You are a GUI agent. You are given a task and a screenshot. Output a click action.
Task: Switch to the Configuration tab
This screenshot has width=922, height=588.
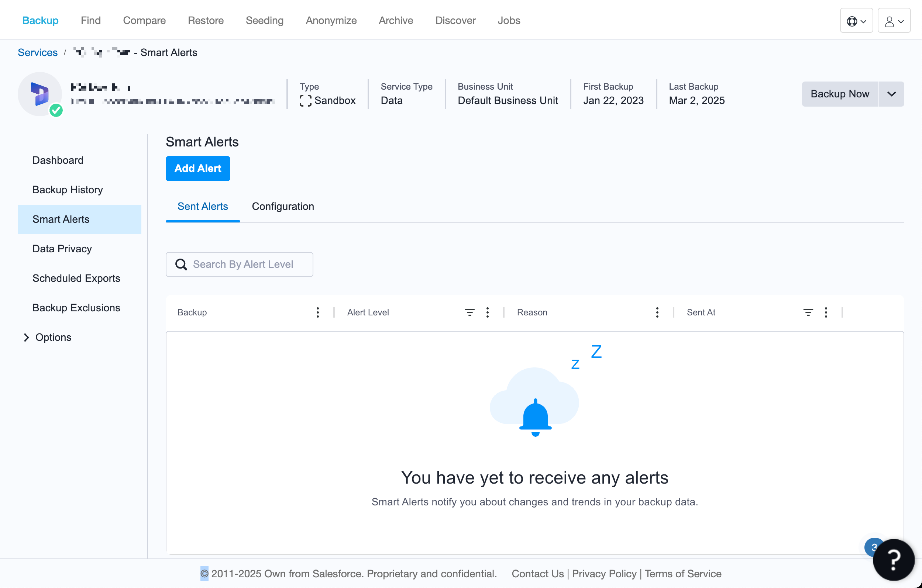(x=283, y=207)
